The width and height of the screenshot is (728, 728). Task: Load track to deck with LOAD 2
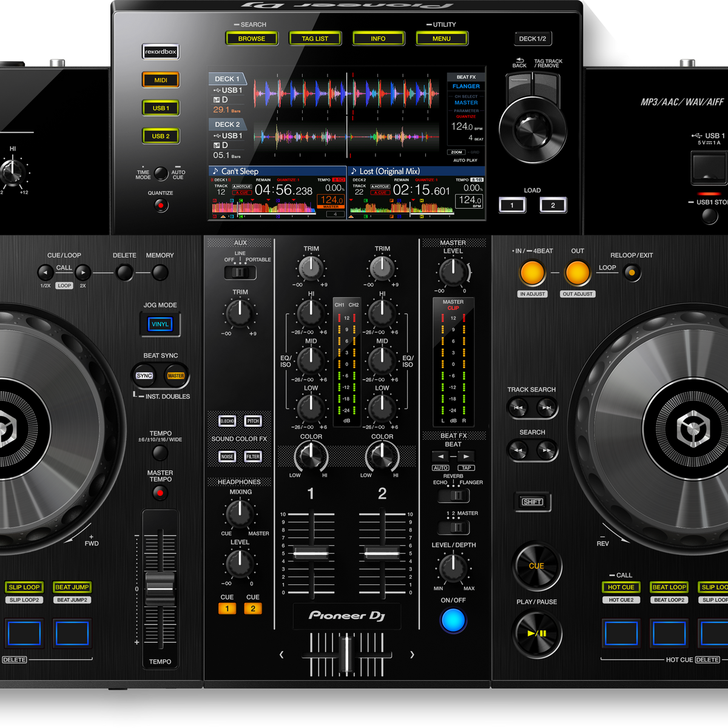pyautogui.click(x=553, y=205)
